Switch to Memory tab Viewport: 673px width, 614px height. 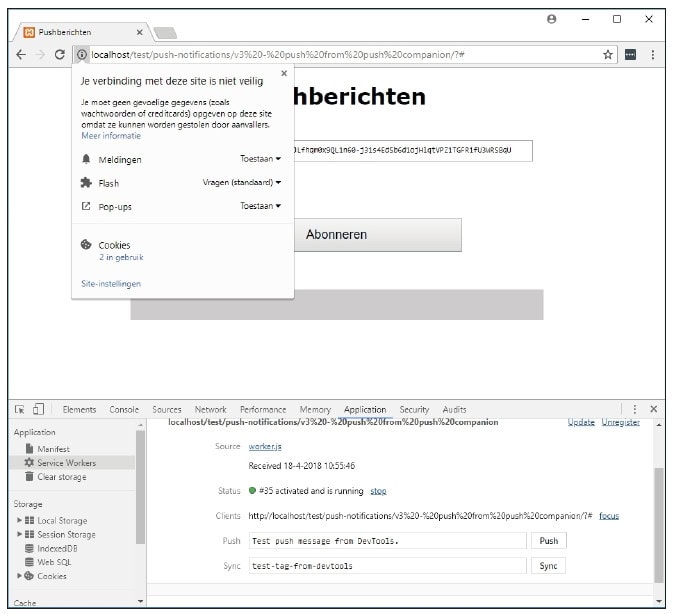pyautogui.click(x=315, y=409)
